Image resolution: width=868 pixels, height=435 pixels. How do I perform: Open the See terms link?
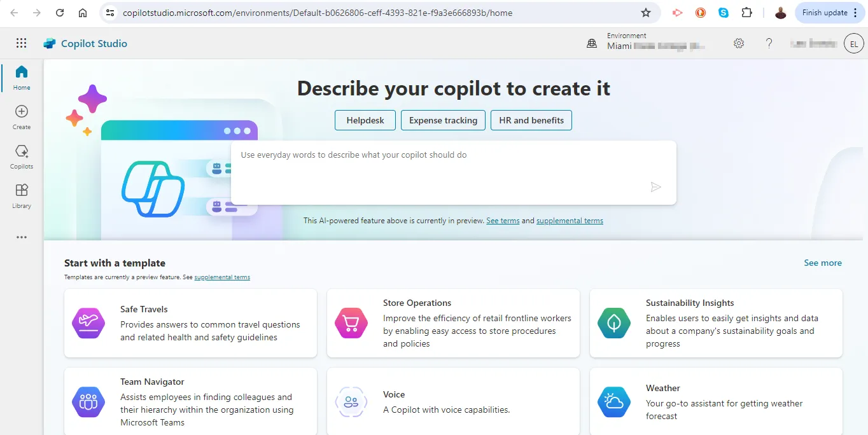[503, 221]
